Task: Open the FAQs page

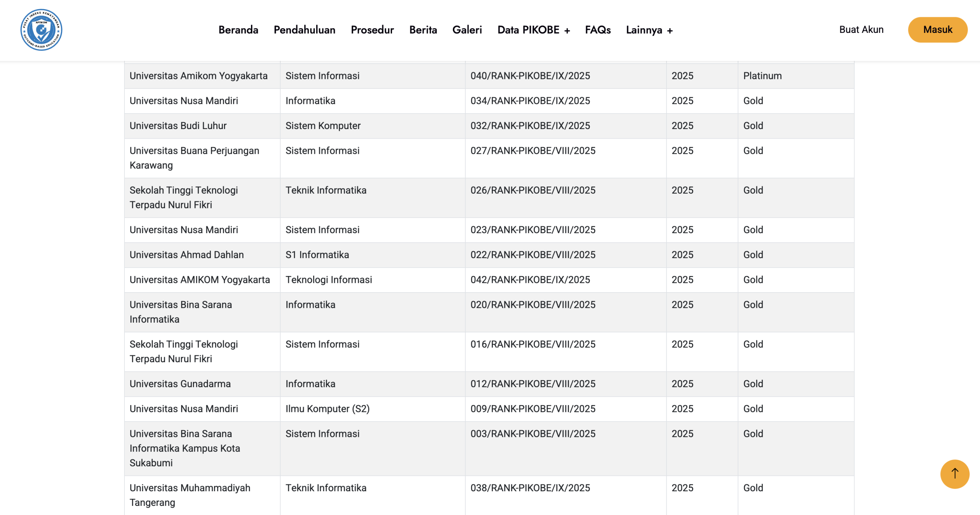Action: pyautogui.click(x=598, y=30)
